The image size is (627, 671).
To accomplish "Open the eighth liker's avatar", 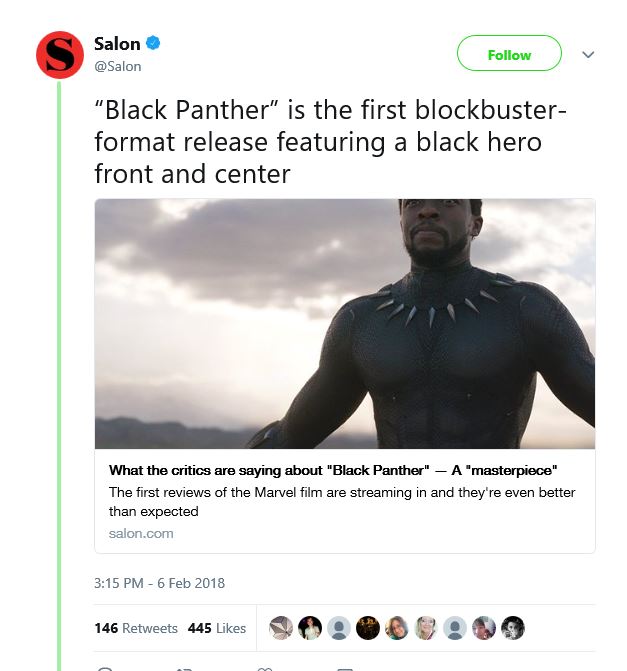I will [484, 628].
